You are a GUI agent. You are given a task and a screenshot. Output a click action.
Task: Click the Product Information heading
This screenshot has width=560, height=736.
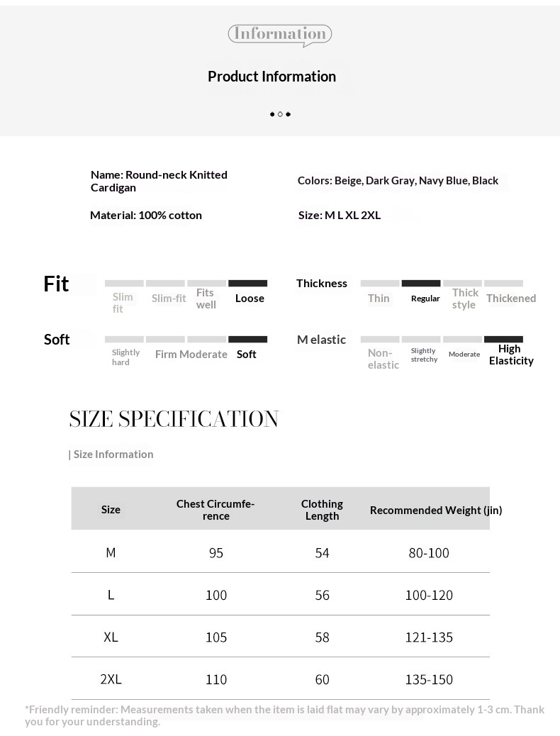pyautogui.click(x=271, y=77)
